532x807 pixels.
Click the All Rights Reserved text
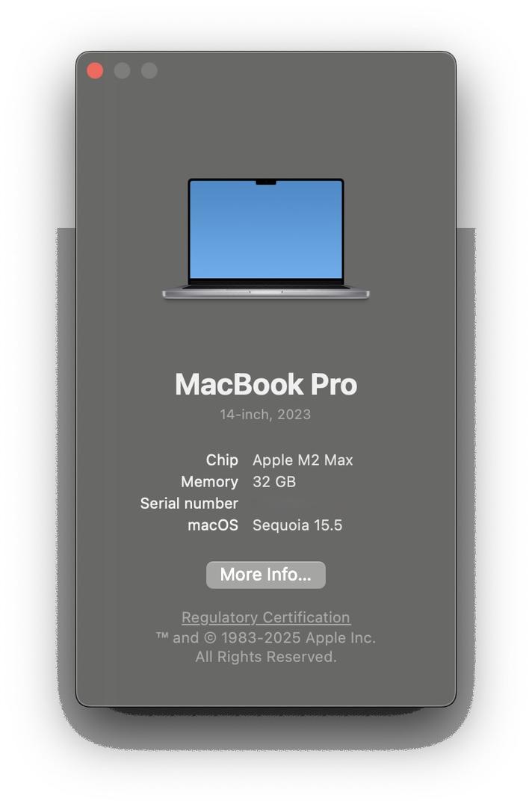pyautogui.click(x=266, y=658)
